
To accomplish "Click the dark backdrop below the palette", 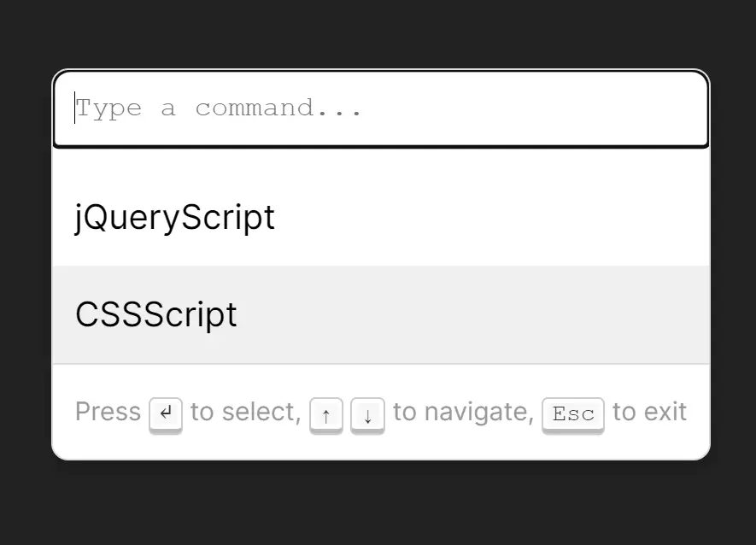I will point(378,504).
